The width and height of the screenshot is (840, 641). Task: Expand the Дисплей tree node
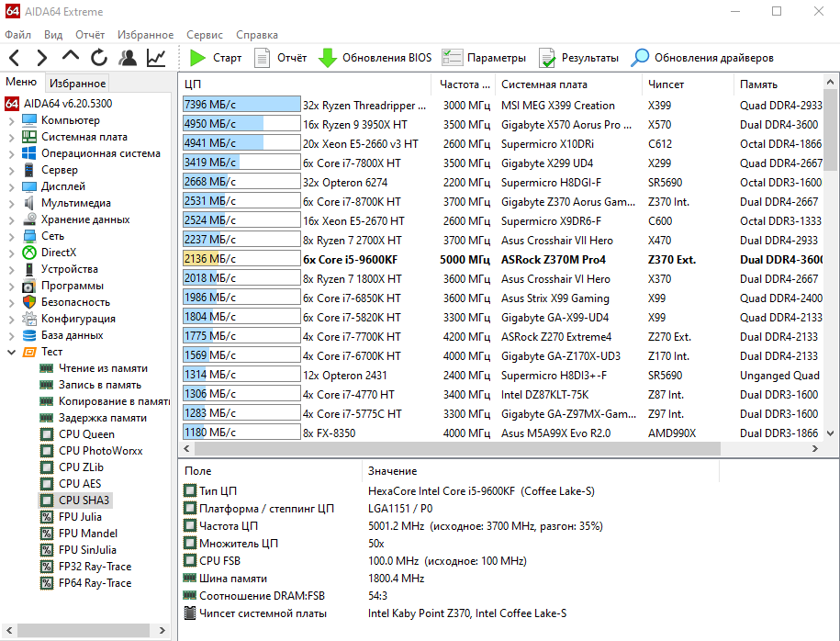pyautogui.click(x=11, y=187)
